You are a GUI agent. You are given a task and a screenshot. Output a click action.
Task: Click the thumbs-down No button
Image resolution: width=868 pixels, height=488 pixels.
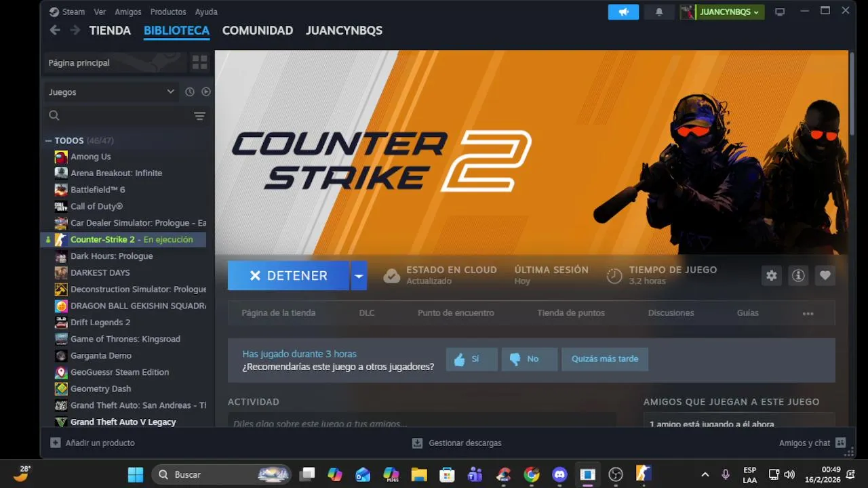coord(530,359)
